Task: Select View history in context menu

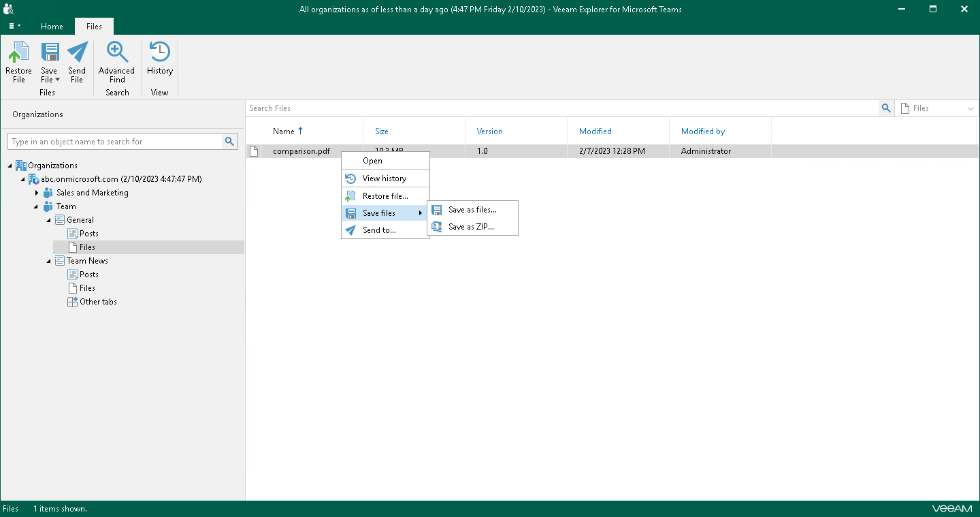Action: 384,178
